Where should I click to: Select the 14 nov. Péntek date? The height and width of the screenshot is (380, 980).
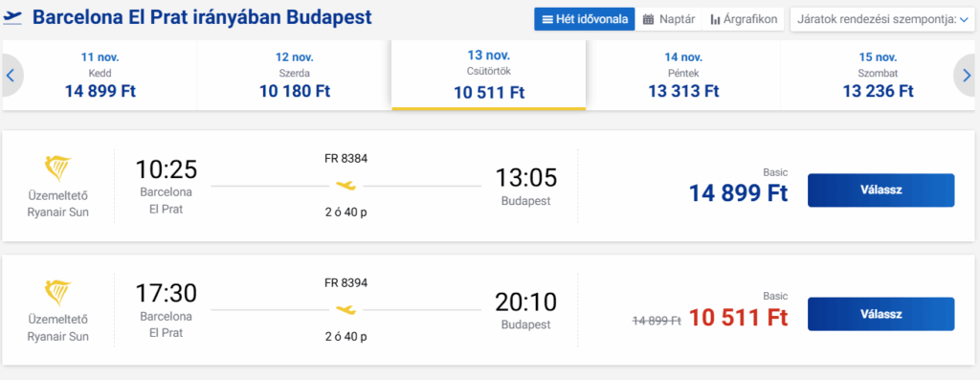point(683,75)
